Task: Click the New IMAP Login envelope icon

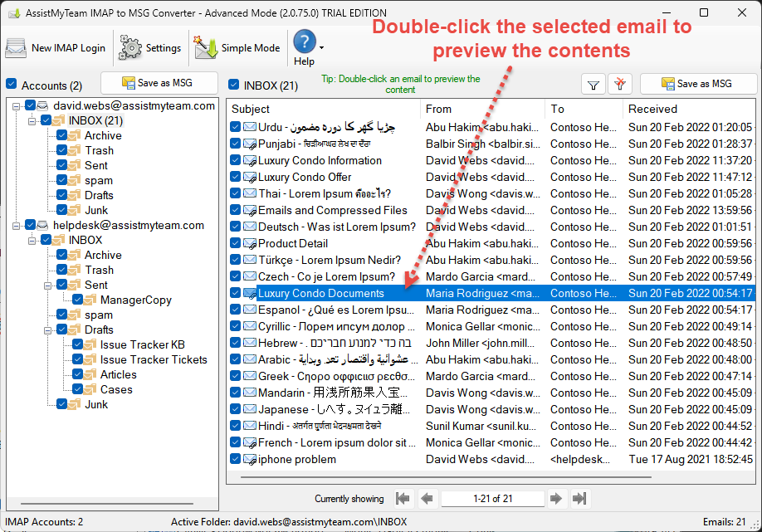Action: point(17,47)
